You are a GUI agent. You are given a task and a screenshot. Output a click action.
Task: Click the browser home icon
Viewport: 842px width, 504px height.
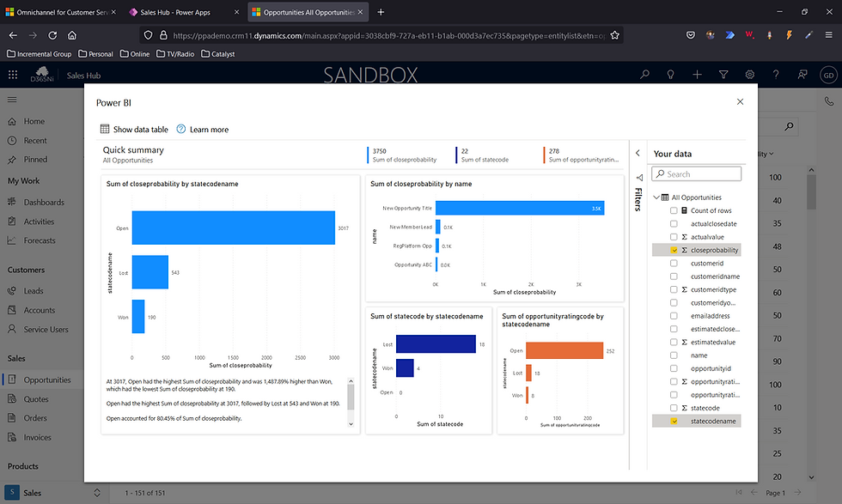point(72,35)
